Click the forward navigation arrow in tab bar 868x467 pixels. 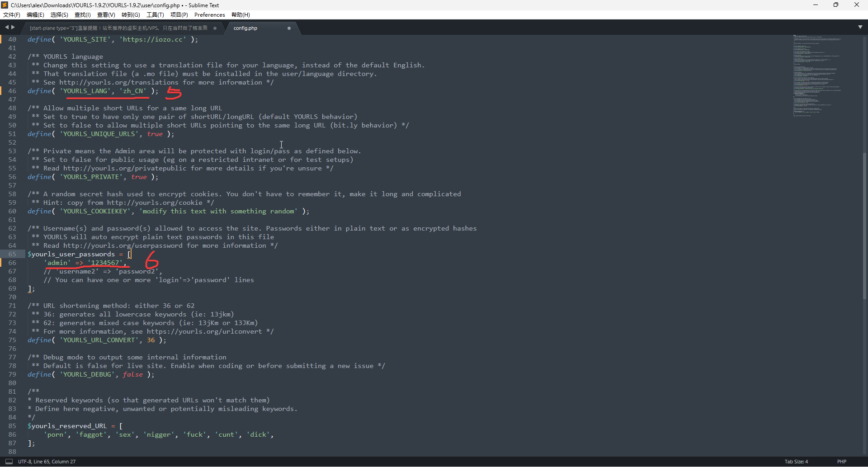pos(13,28)
